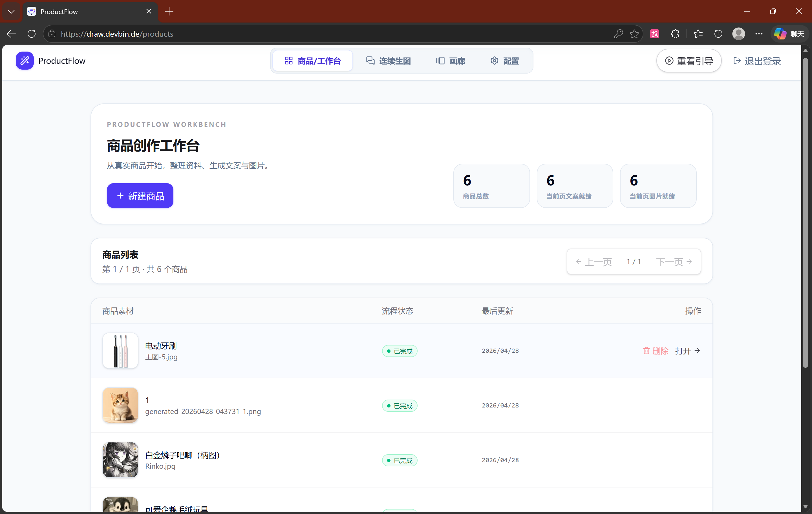812x514 pixels.
Task: Open the browser history clock icon
Action: click(x=718, y=34)
